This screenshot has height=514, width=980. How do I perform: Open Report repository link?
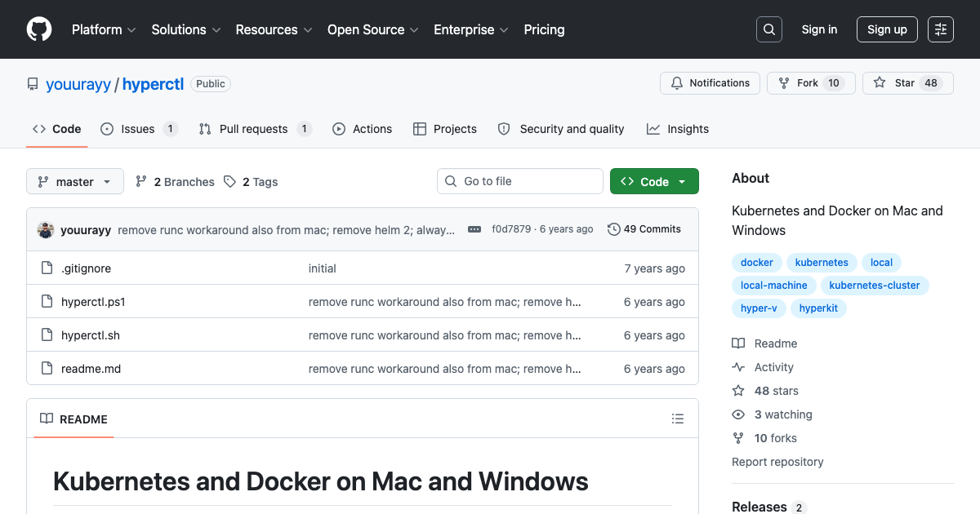point(777,462)
